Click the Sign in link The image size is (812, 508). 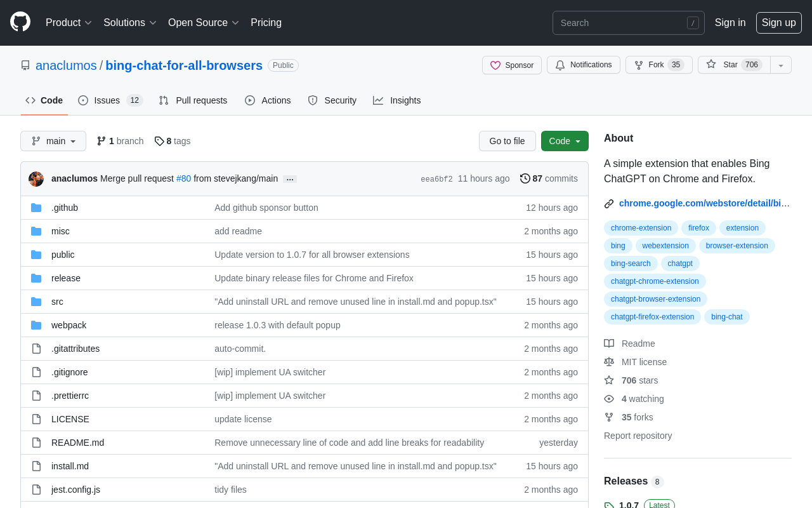730,23
